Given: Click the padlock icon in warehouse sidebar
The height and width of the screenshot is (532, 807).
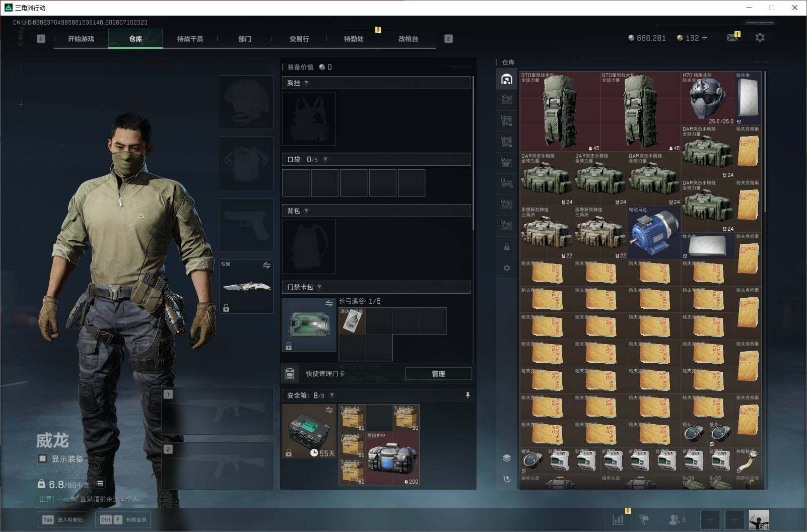Looking at the screenshot, I should tap(507, 247).
